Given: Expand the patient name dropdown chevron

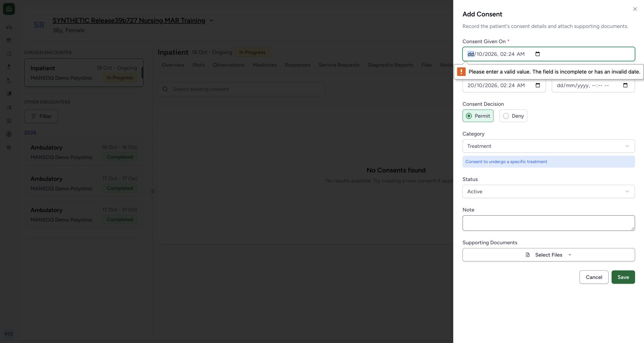Looking at the screenshot, I should point(211,20).
